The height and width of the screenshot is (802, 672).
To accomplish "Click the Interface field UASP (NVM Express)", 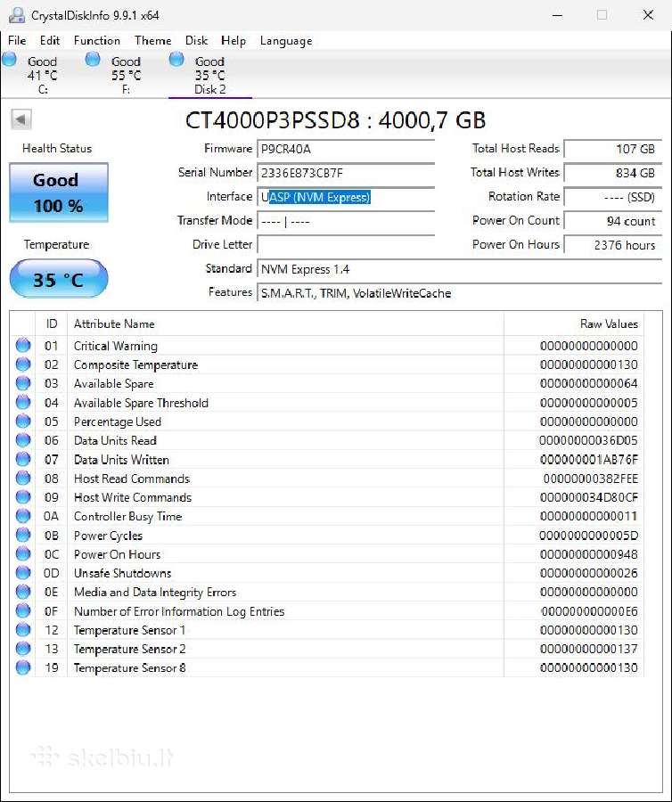I will pyautogui.click(x=346, y=197).
